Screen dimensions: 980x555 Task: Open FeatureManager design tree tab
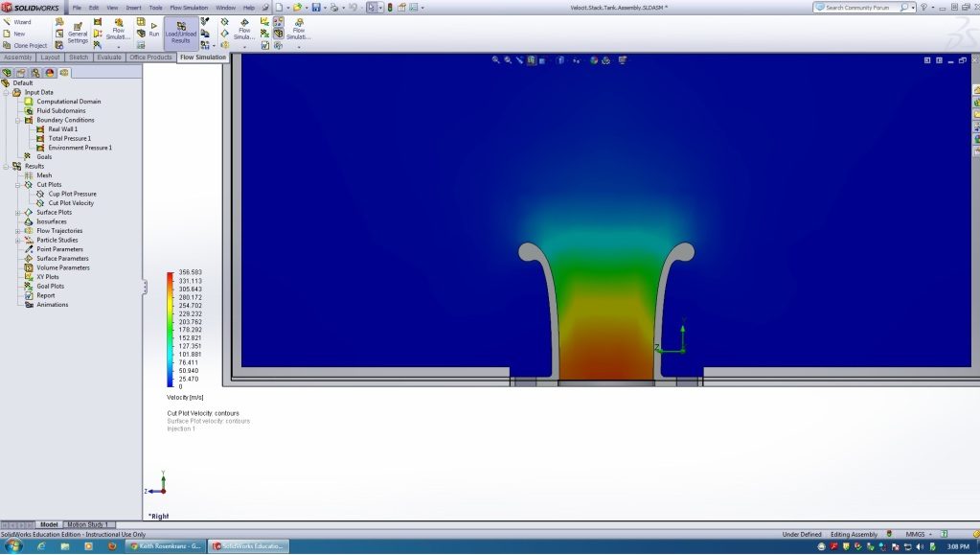pyautogui.click(x=7, y=73)
